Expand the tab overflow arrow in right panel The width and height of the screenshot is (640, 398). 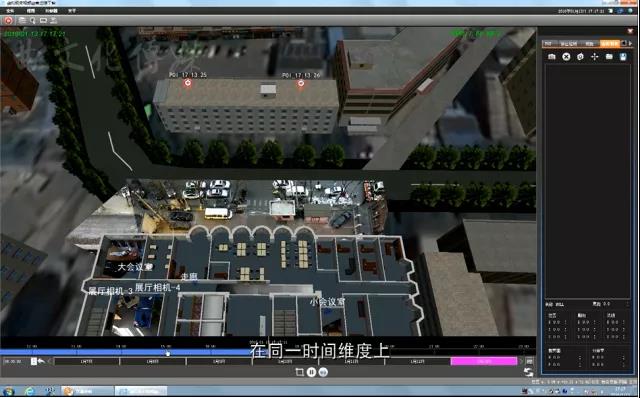tap(631, 43)
